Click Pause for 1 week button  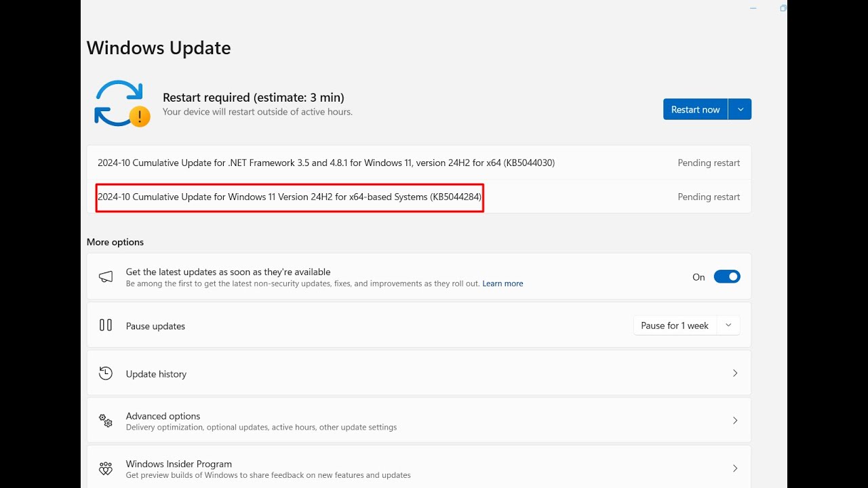click(675, 325)
